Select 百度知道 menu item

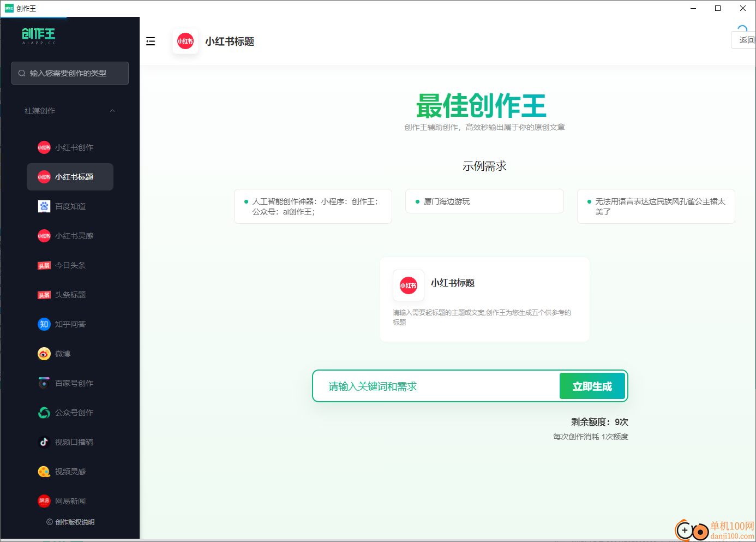pyautogui.click(x=70, y=206)
